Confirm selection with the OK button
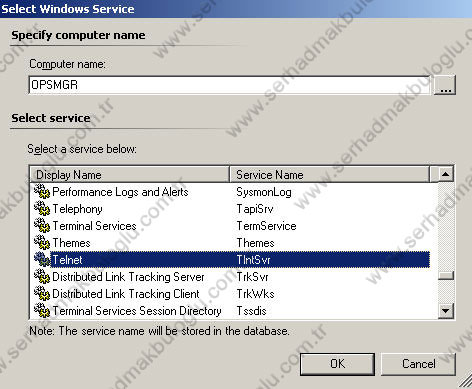The height and width of the screenshot is (389, 472). pyautogui.click(x=337, y=364)
